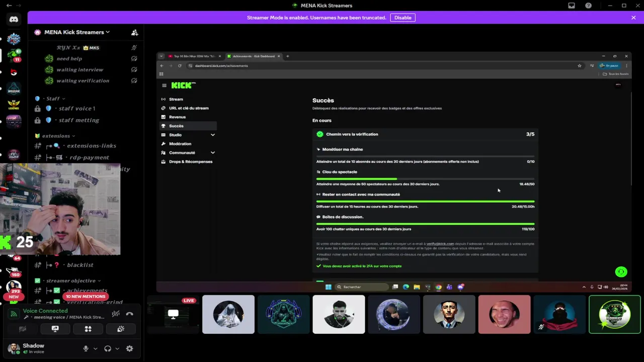This screenshot has height=362, width=644.
Task: Open Discord help icon in title bar
Action: point(588,6)
